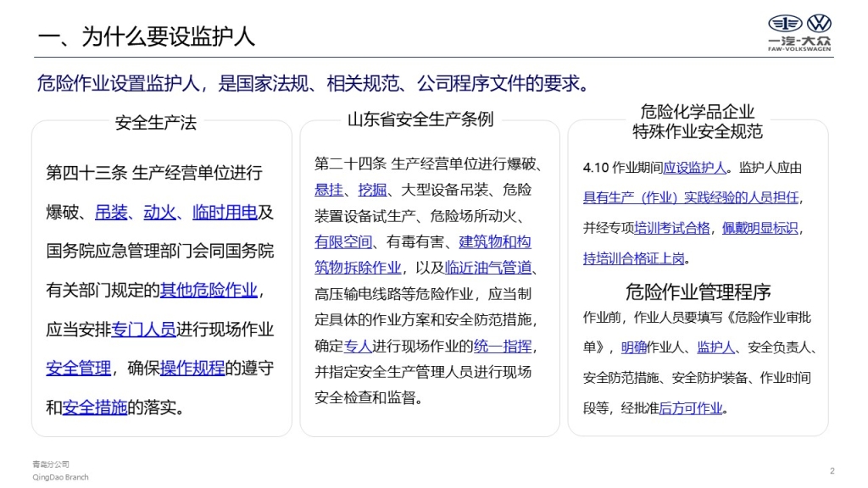Click the 有限空间 link
The height and width of the screenshot is (488, 868).
pyautogui.click(x=343, y=241)
